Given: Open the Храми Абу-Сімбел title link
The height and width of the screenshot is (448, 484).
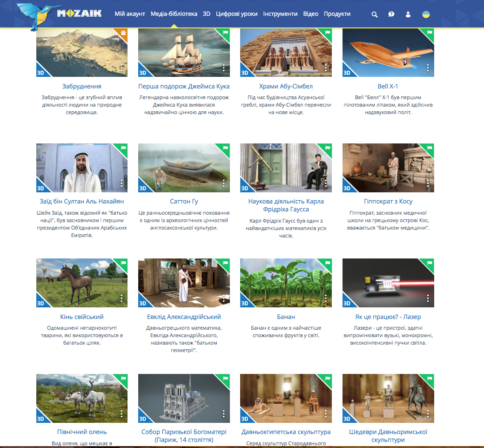Looking at the screenshot, I should 286,86.
